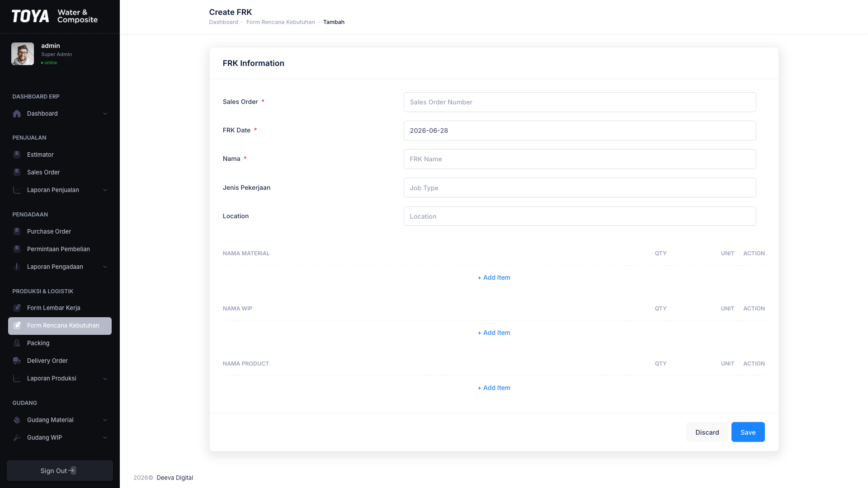
Task: Focus the Job Type input
Action: pos(580,188)
